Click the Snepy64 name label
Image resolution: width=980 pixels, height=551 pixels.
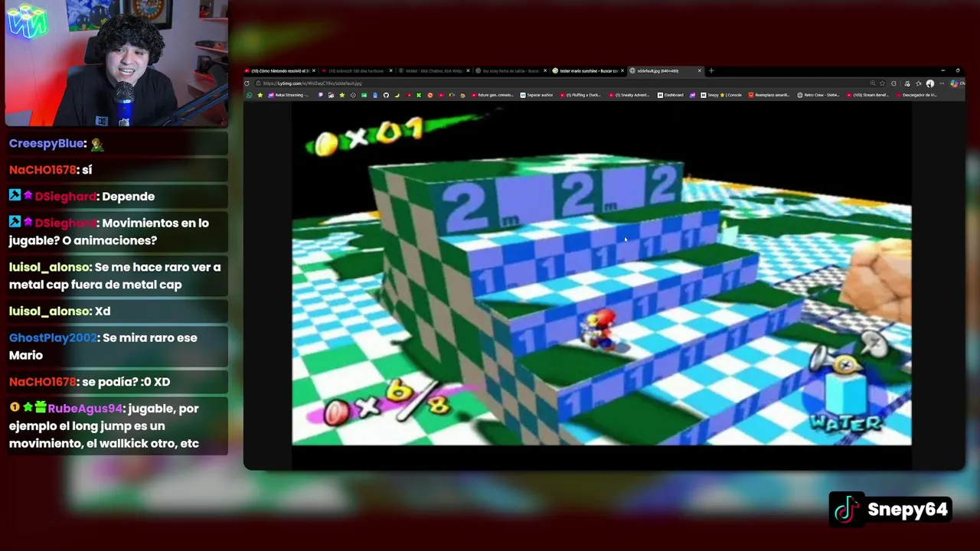[907, 510]
